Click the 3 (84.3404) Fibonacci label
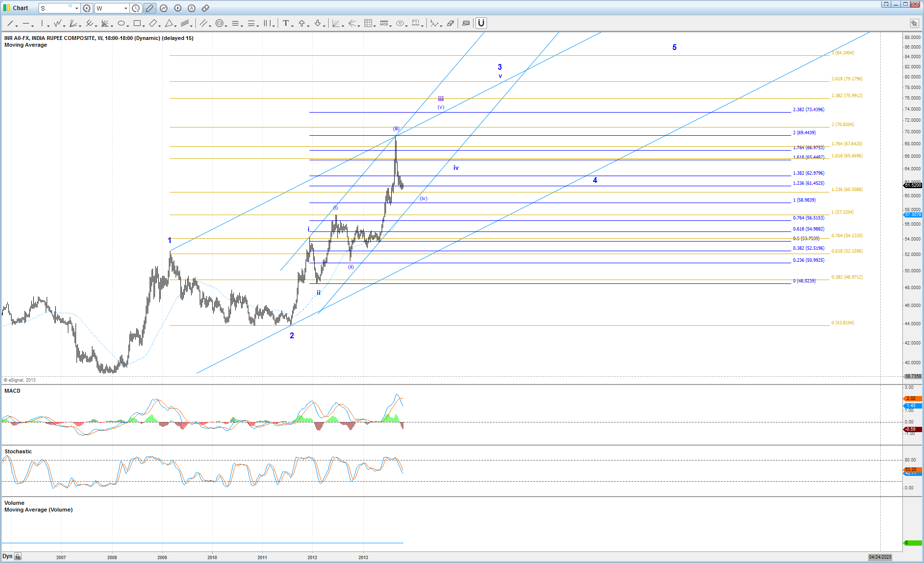The image size is (924, 563). 843,53
